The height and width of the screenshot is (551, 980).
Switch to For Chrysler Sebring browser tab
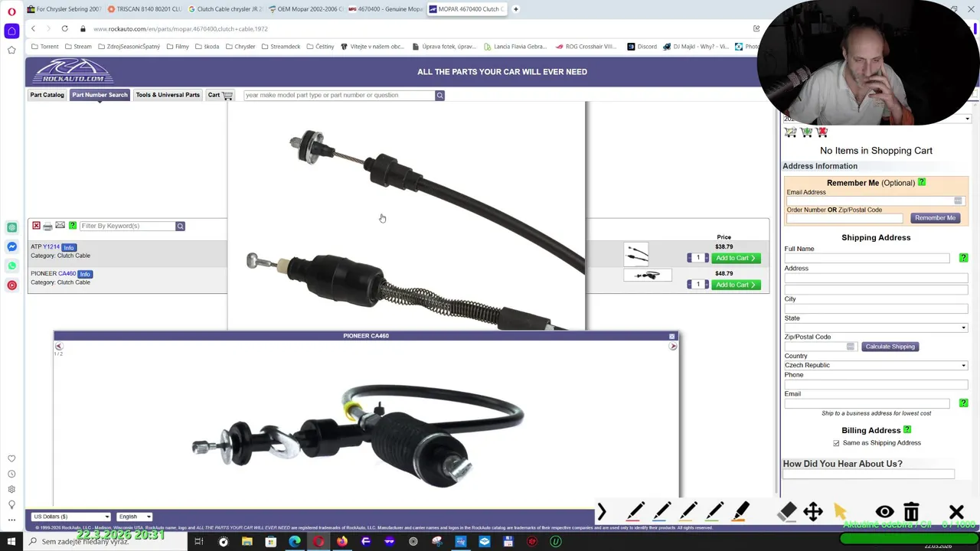(64, 9)
